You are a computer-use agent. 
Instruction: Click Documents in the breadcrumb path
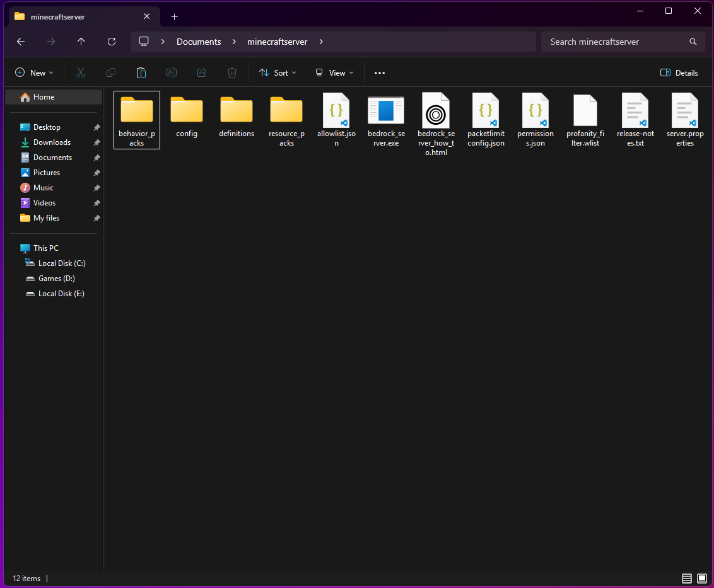click(x=199, y=42)
